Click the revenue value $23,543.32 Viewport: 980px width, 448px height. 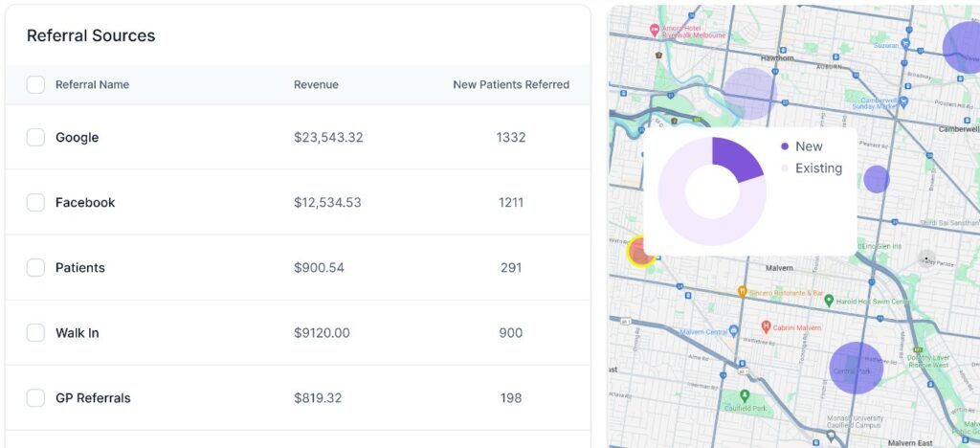[328, 138]
